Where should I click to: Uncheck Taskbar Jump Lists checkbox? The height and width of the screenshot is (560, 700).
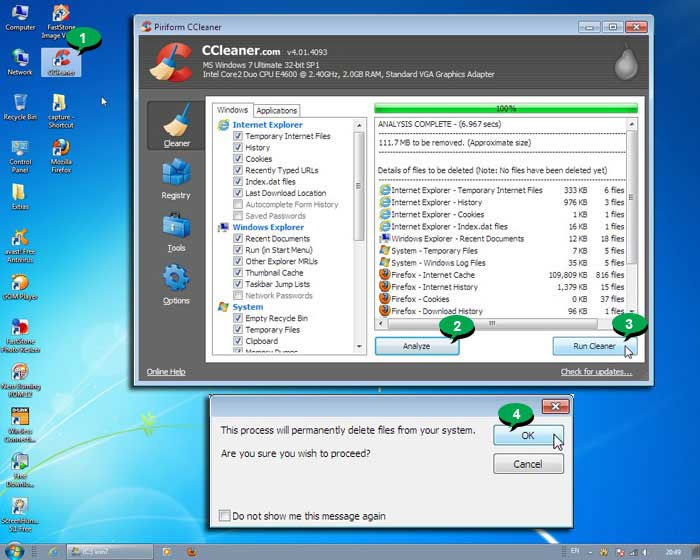click(238, 284)
